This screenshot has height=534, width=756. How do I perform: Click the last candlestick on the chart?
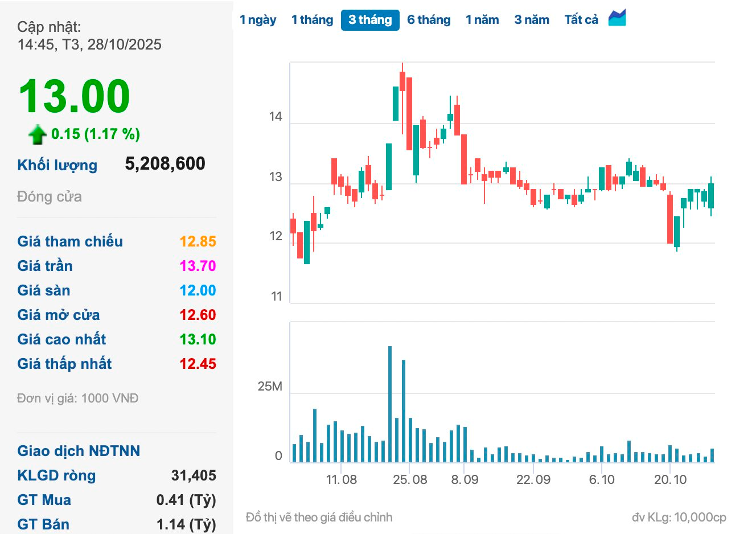711,196
